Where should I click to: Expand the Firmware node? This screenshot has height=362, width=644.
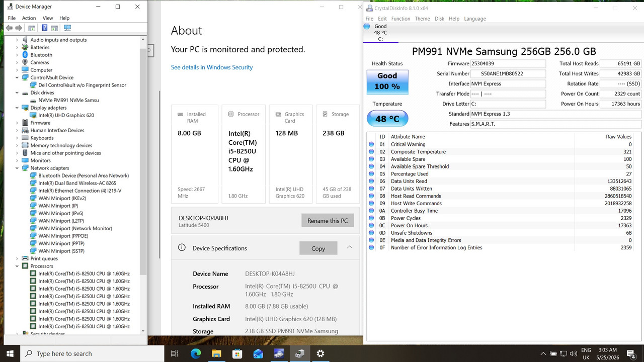tap(17, 123)
